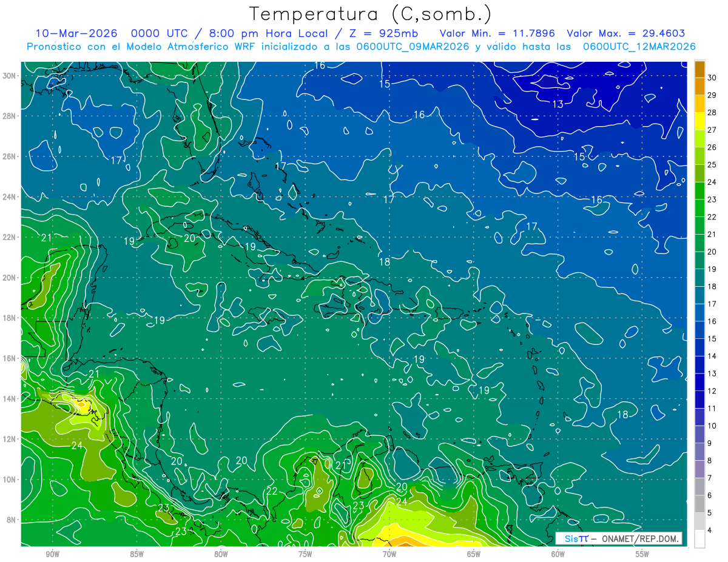This screenshot has width=728, height=562.
Task: Click the 20N latitude axis label
Action: (10, 278)
